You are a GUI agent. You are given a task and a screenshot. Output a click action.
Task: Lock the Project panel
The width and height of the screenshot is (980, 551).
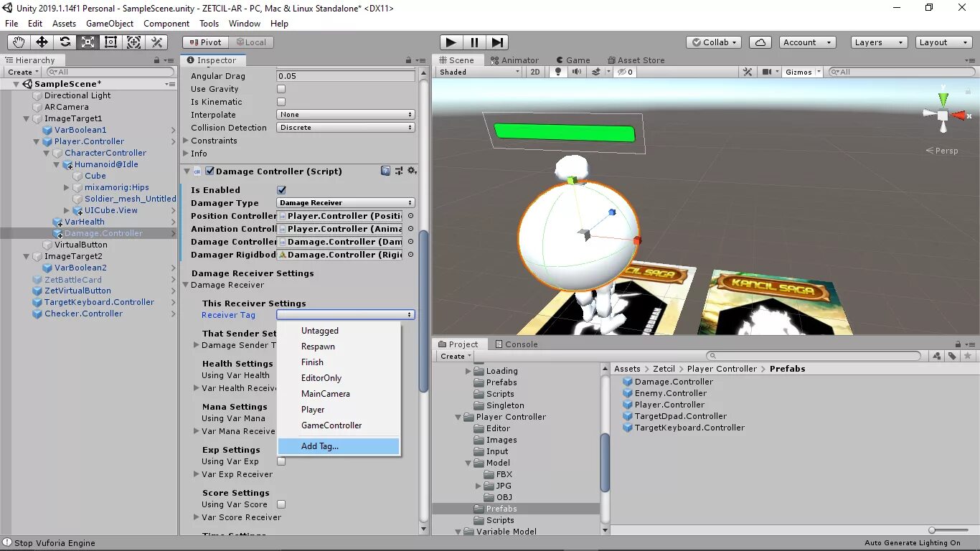tap(958, 344)
